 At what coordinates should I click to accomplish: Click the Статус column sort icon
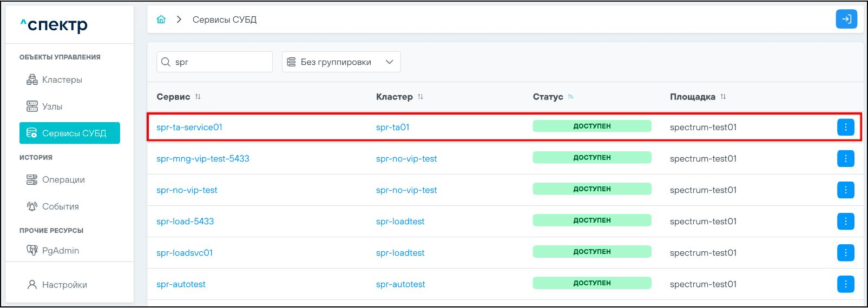571,97
